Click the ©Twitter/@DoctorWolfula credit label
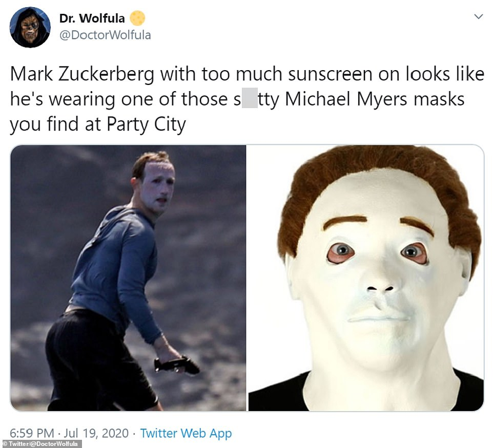The width and height of the screenshot is (493, 448). (x=41, y=444)
